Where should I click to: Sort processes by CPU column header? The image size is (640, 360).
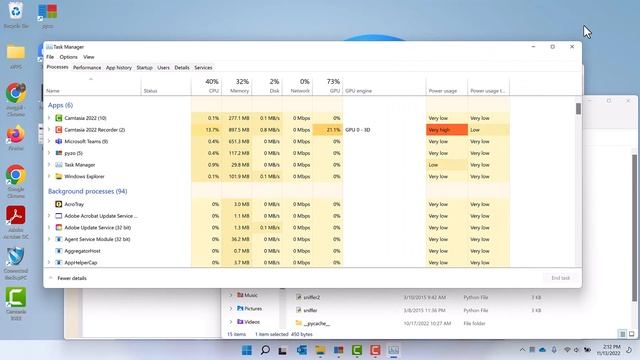pos(207,86)
